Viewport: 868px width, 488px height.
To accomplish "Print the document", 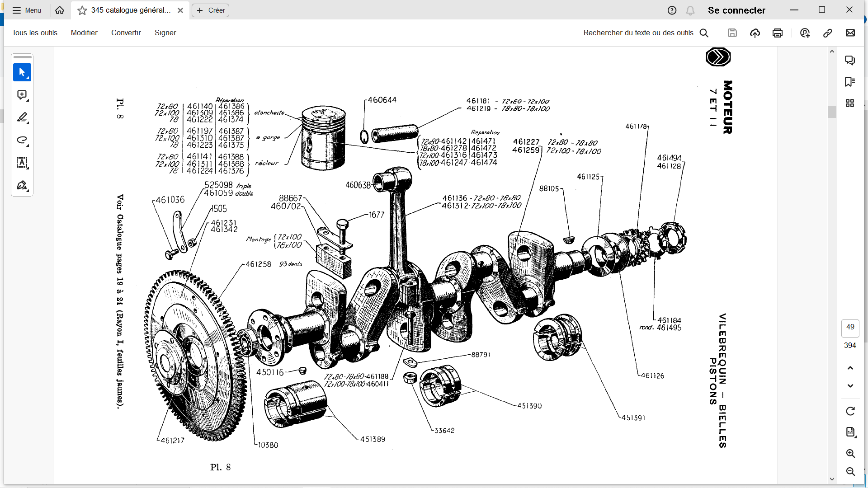I will coord(778,33).
